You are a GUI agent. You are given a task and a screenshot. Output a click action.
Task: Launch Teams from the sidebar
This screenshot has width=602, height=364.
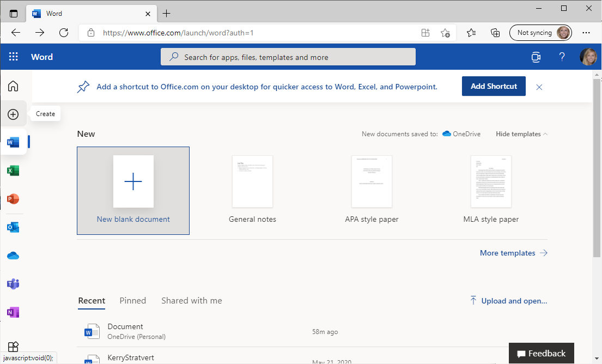(13, 284)
